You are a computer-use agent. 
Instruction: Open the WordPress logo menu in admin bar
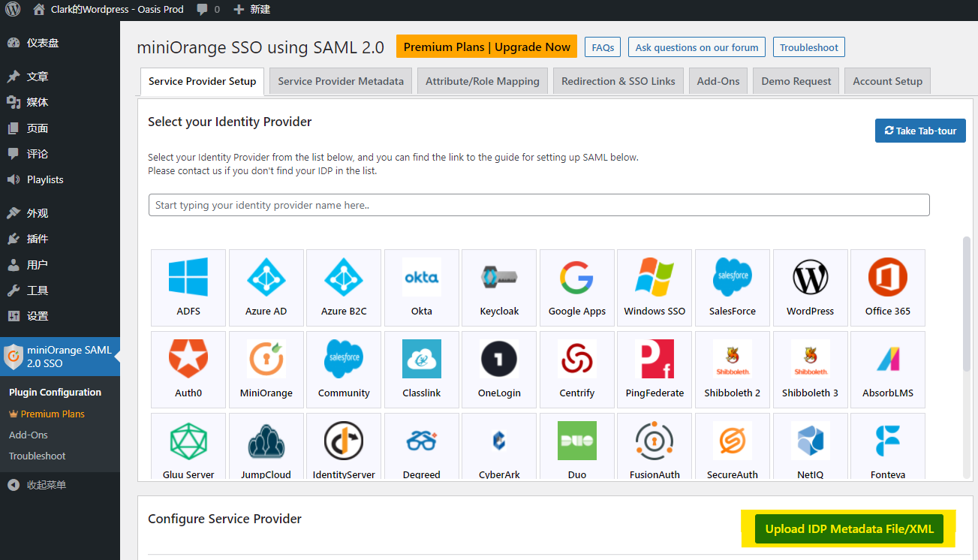13,9
